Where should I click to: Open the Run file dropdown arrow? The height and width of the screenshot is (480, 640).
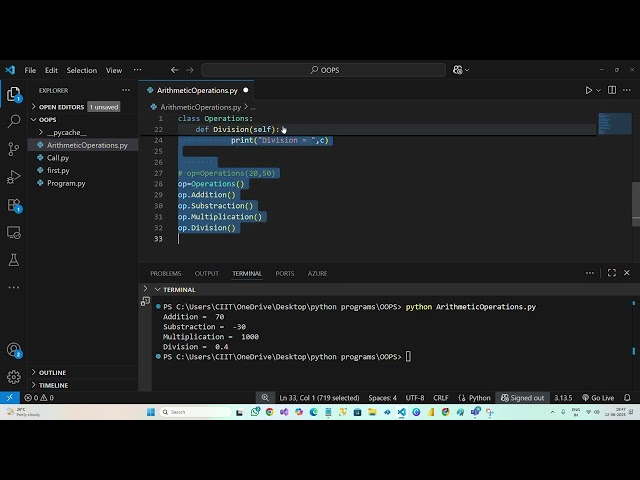point(598,90)
